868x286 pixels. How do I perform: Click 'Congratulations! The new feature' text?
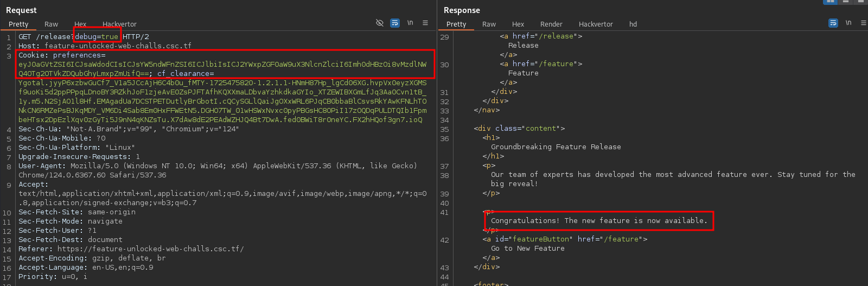tap(599, 221)
